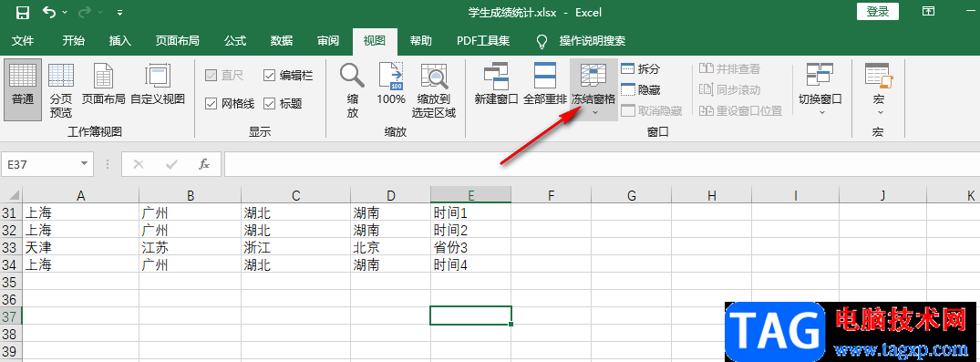980x362 pixels.
Task: Open the 切换窗口 switch windows dropdown
Action: (820, 89)
